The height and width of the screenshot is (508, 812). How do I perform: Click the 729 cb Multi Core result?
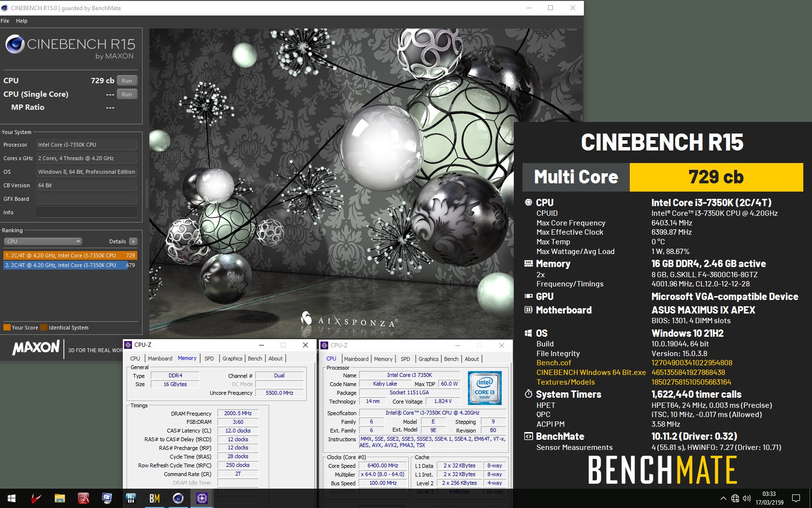point(716,177)
